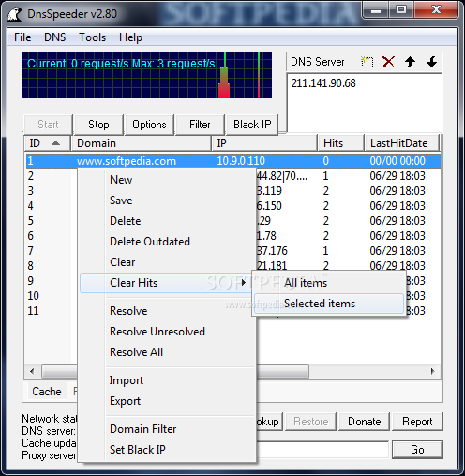Sort by the ID column header

click(48, 143)
